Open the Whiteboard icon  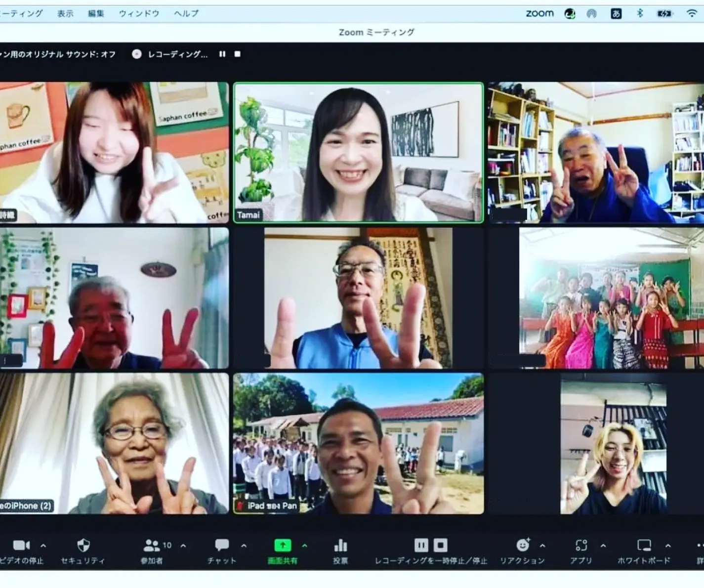pyautogui.click(x=644, y=546)
